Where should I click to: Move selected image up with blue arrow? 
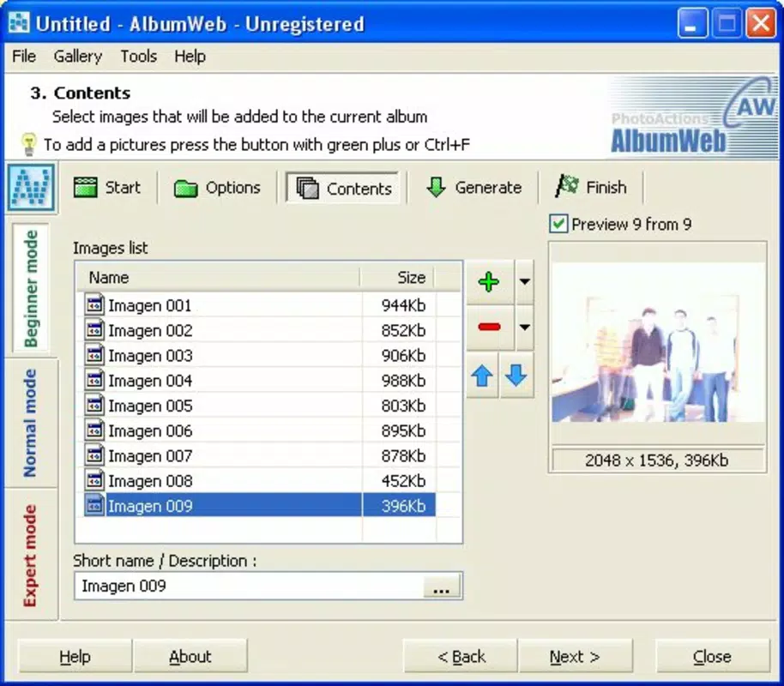click(482, 376)
